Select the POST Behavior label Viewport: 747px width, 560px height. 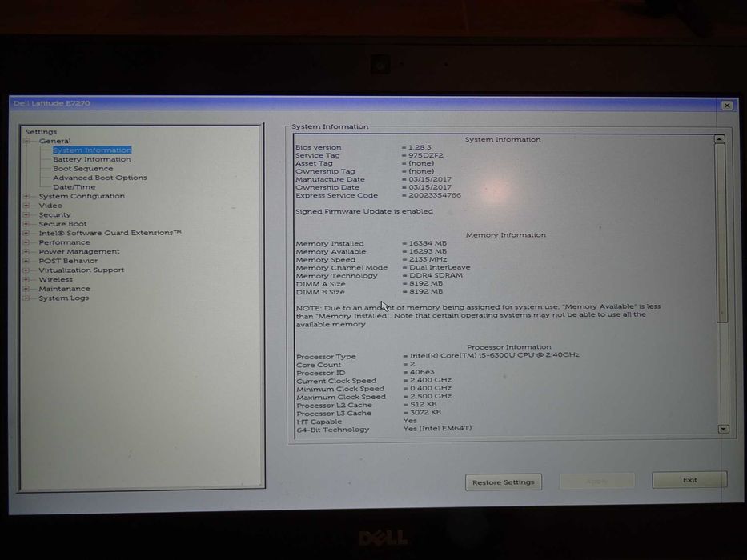[68, 261]
